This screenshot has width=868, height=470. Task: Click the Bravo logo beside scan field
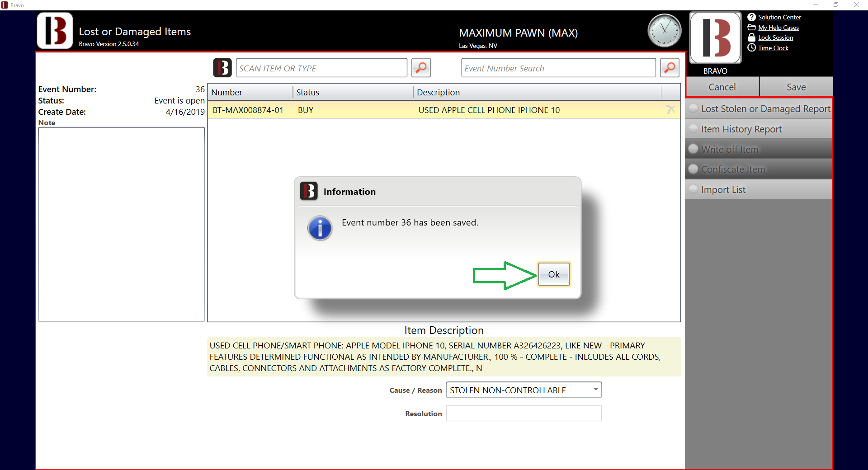(x=222, y=68)
